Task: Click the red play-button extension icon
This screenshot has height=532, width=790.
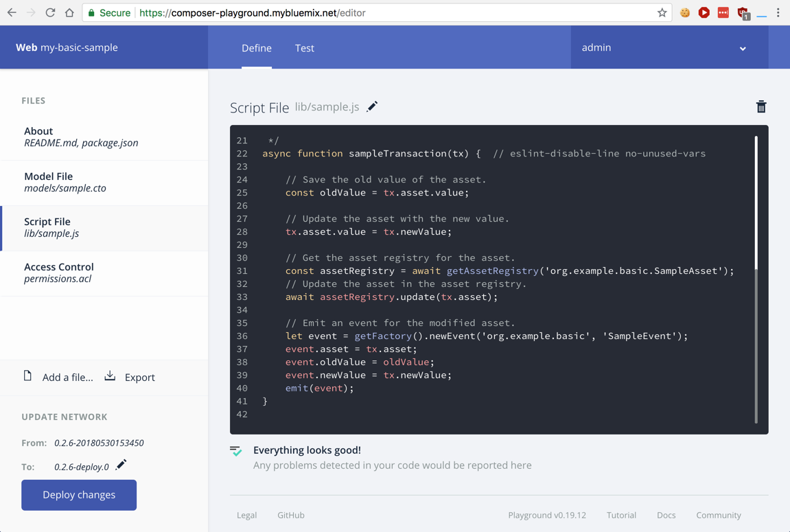Action: tap(704, 12)
